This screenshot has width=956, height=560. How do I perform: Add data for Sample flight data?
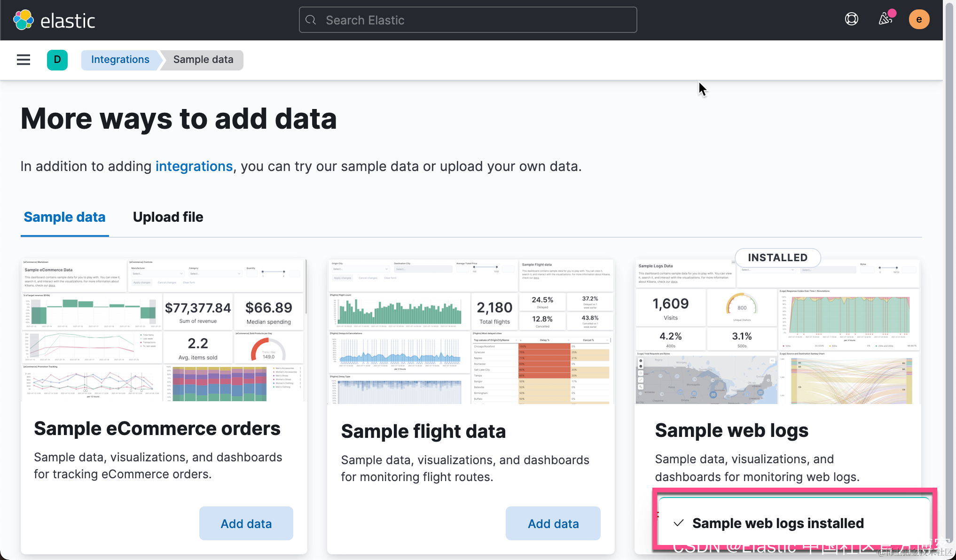[x=553, y=523]
